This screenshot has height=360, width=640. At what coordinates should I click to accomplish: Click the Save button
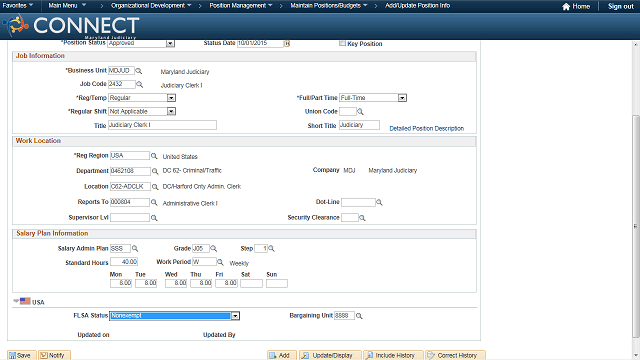[22, 356]
